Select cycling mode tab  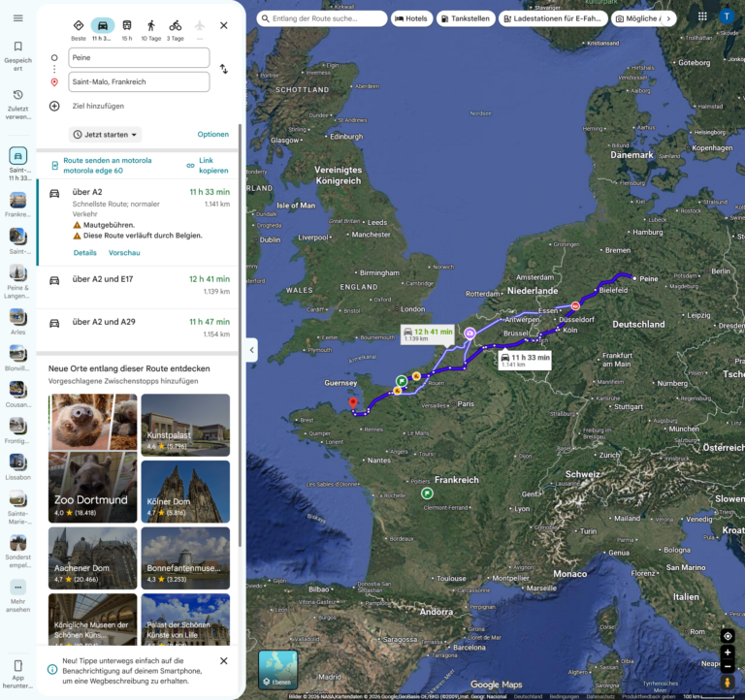176,30
